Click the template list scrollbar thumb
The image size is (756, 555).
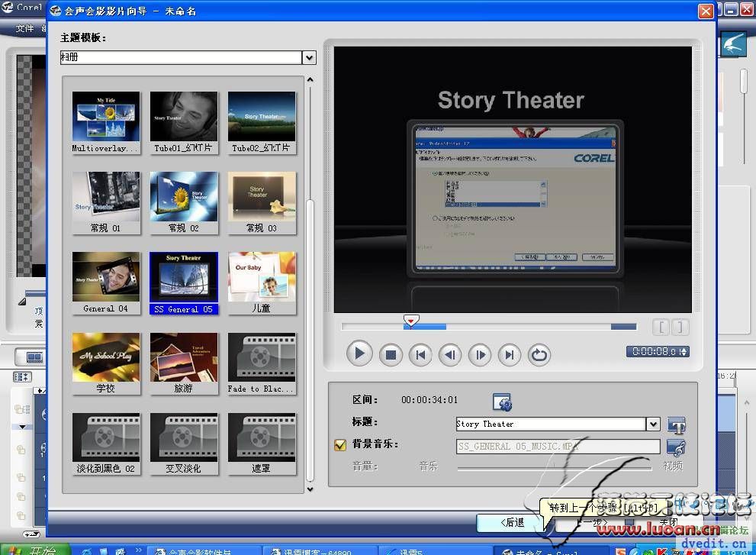coord(310,340)
